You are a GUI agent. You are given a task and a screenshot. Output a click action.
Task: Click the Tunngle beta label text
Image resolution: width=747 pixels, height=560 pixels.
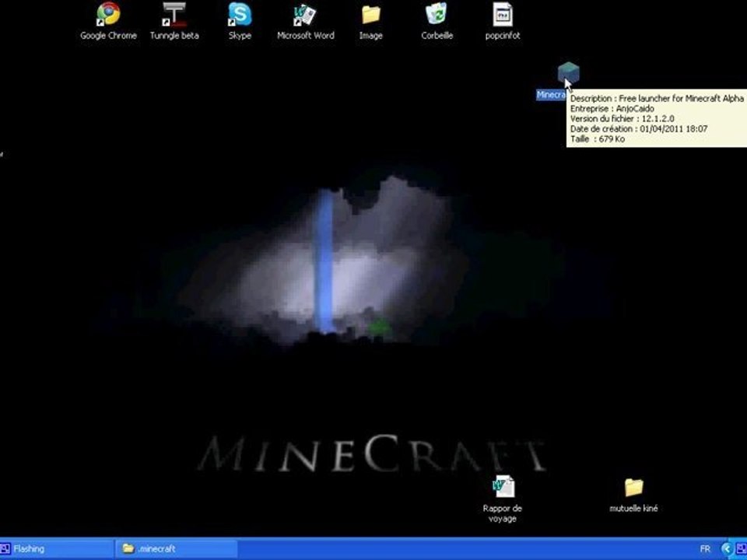click(174, 35)
